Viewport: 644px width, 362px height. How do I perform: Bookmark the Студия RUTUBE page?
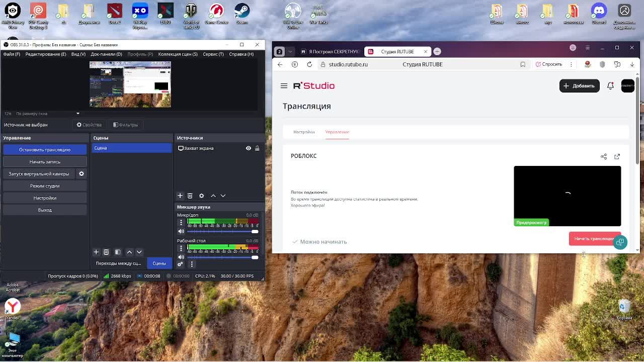(x=523, y=64)
